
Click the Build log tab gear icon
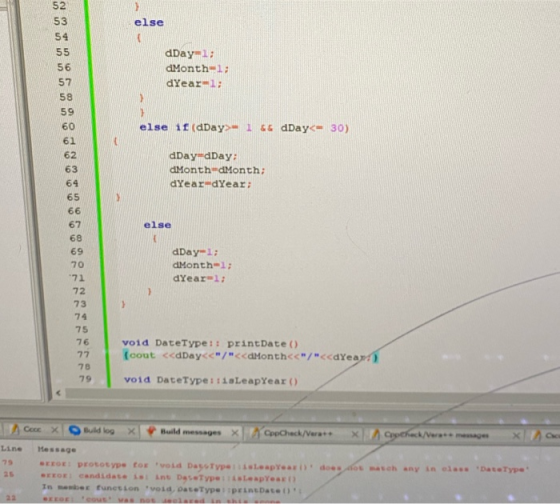click(x=74, y=430)
